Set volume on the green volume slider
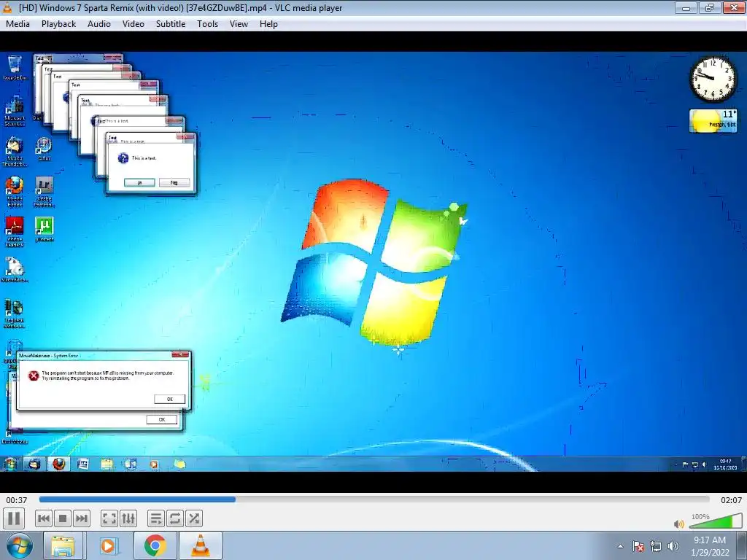The height and width of the screenshot is (560, 747). tap(716, 521)
